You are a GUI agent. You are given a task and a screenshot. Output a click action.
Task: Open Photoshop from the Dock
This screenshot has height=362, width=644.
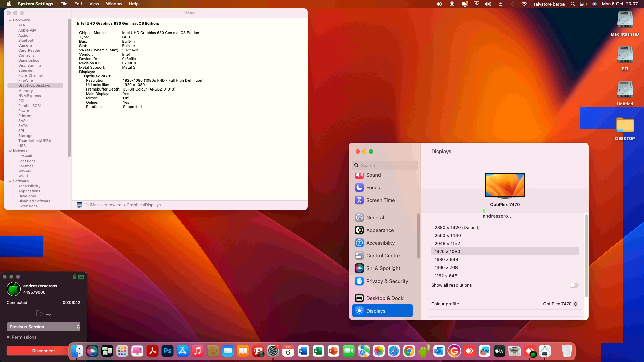click(x=167, y=351)
